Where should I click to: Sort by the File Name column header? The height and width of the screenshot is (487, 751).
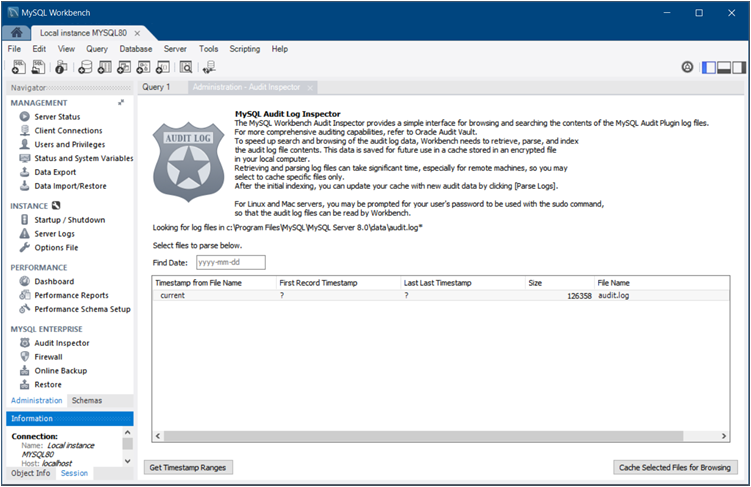tap(662, 283)
